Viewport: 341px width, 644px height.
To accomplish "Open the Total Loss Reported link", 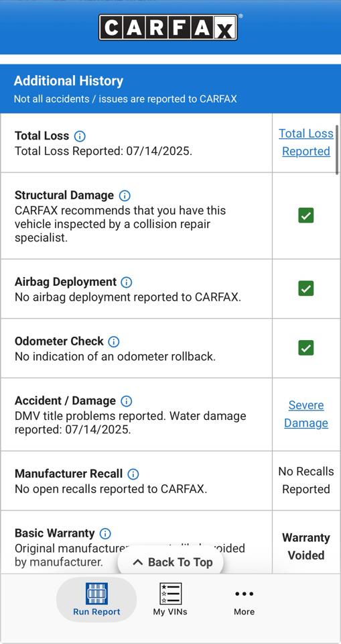I will pos(306,142).
